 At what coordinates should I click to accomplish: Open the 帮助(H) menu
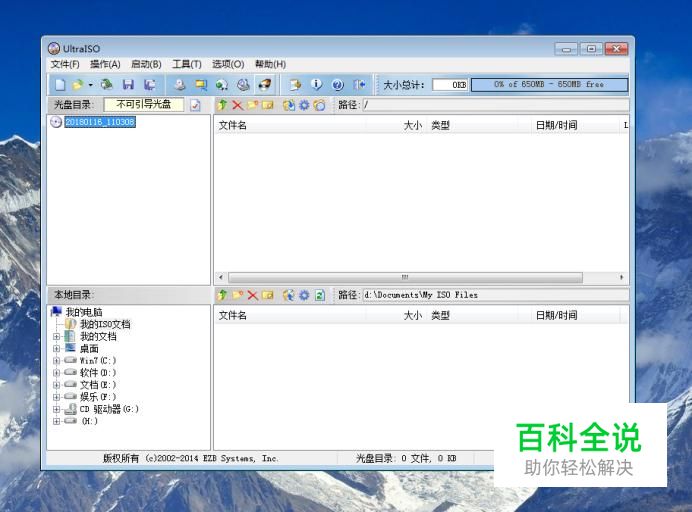pyautogui.click(x=270, y=64)
